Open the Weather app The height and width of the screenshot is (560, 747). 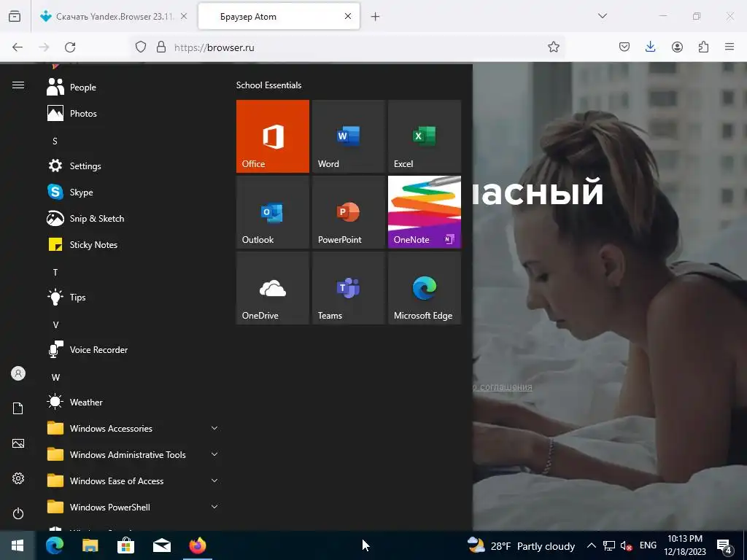click(x=133, y=402)
